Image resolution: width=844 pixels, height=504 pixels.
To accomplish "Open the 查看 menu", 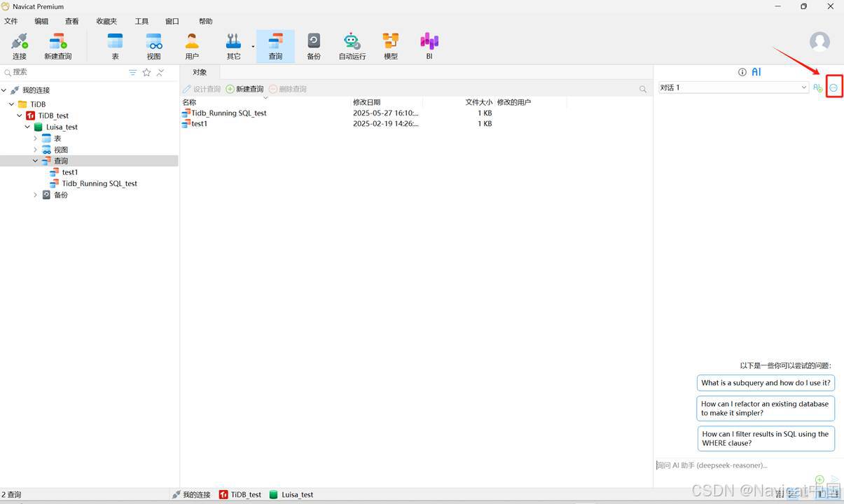I will (x=72, y=22).
